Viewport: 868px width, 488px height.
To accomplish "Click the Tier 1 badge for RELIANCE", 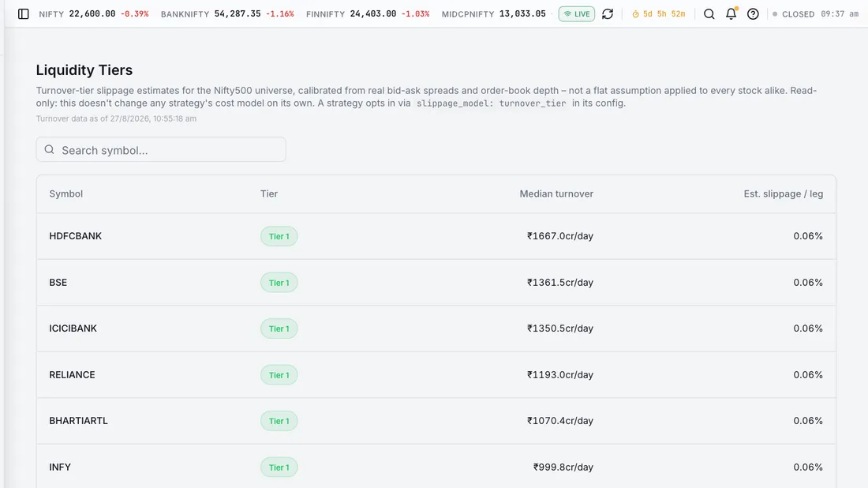I will 279,375.
